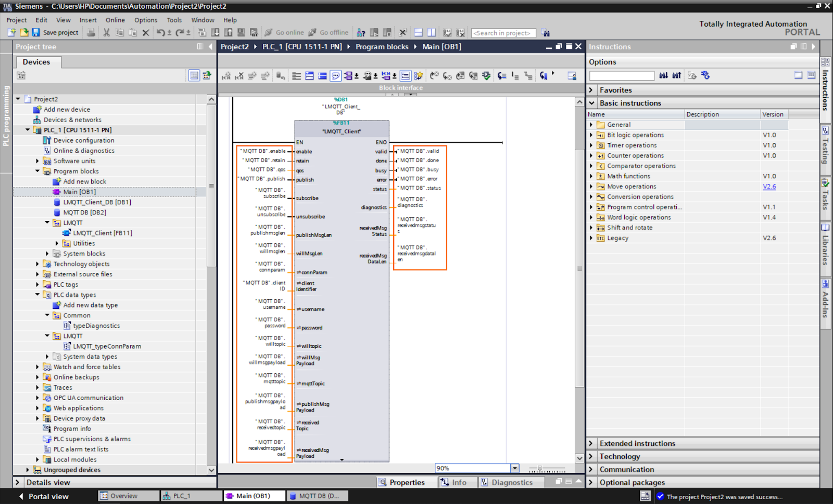833x504 pixels.
Task: Collapse the Program blocks folder
Action: tap(37, 171)
